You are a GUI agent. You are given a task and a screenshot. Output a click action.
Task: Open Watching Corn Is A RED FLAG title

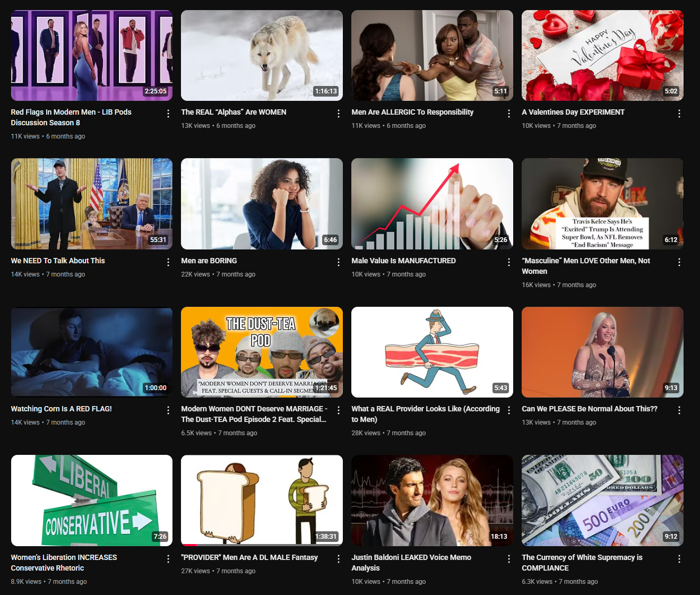click(61, 409)
